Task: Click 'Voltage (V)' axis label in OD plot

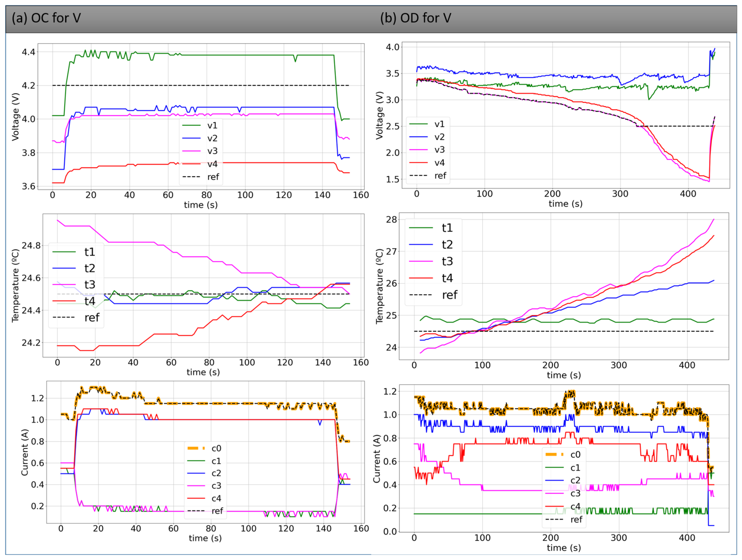Action: click(x=379, y=115)
